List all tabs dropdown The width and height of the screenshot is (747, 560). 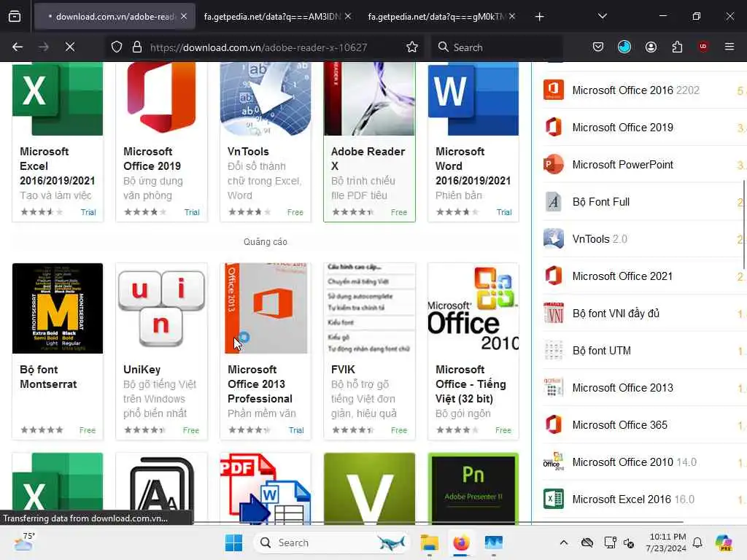pyautogui.click(x=602, y=16)
